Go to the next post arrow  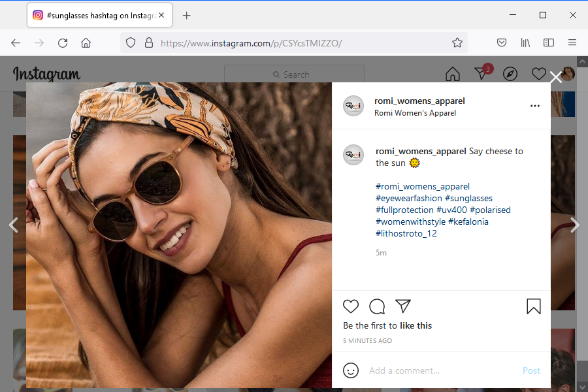coord(575,225)
